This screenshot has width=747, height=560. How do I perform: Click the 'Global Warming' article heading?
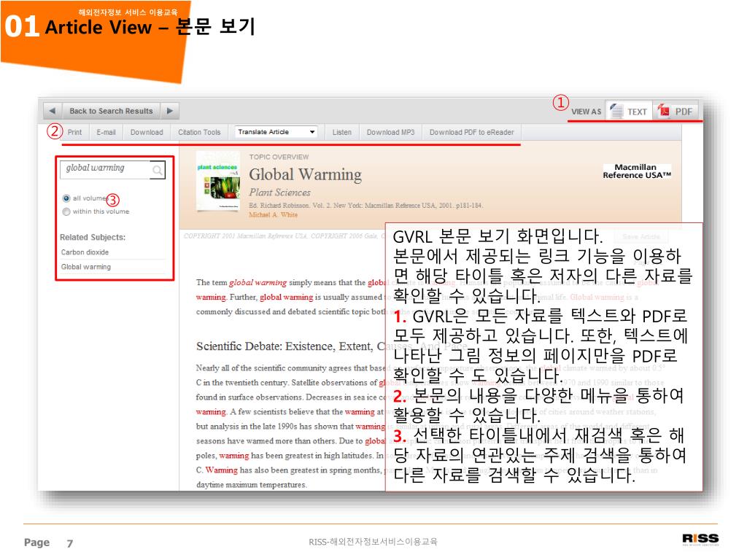click(x=306, y=175)
